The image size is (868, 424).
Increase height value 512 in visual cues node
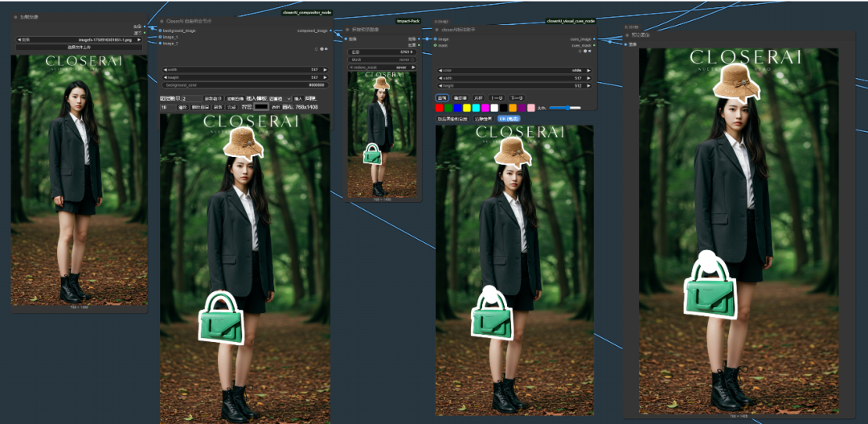coord(588,86)
